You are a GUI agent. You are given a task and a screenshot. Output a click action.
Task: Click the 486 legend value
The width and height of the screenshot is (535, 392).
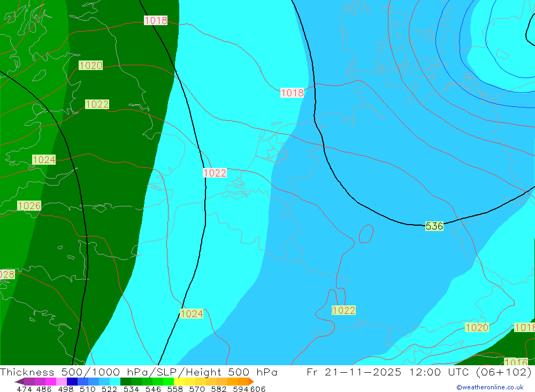(x=44, y=389)
